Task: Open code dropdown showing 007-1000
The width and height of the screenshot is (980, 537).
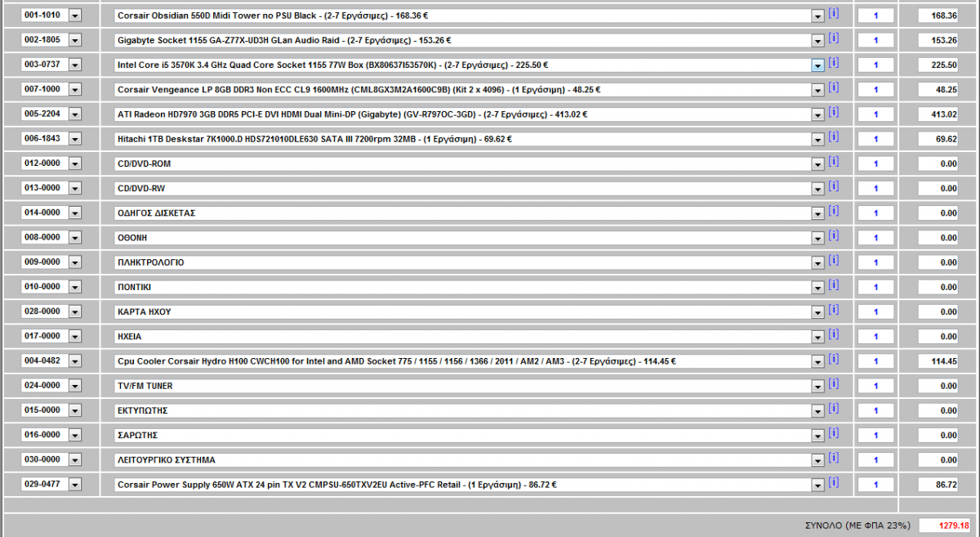Action: coord(75,89)
